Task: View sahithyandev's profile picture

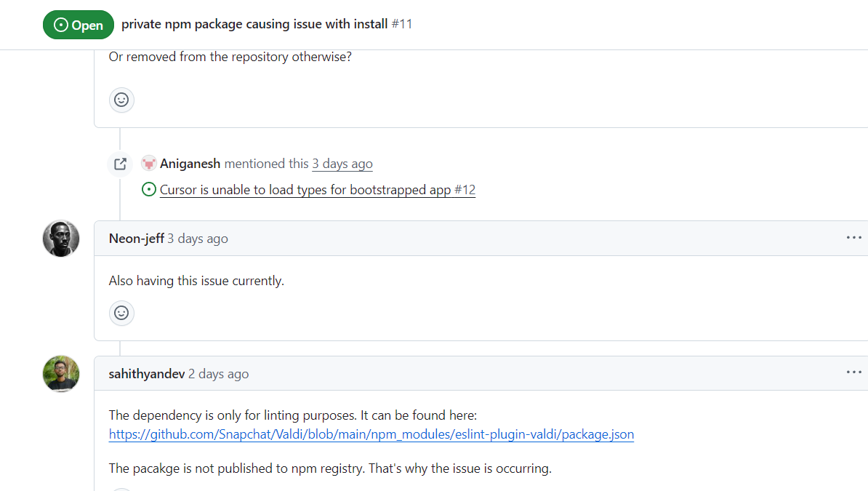Action: tap(61, 374)
